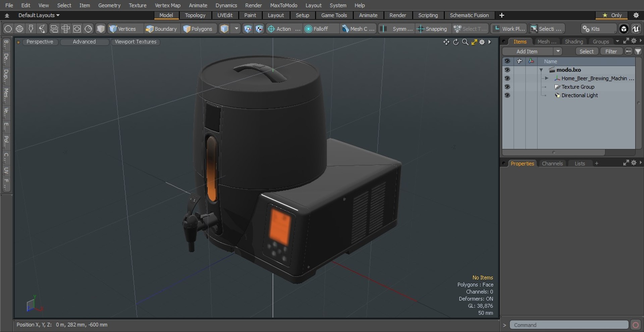Image resolution: width=644 pixels, height=332 pixels.
Task: Click the horizontal scrollbar in Items list
Action: pos(554,152)
